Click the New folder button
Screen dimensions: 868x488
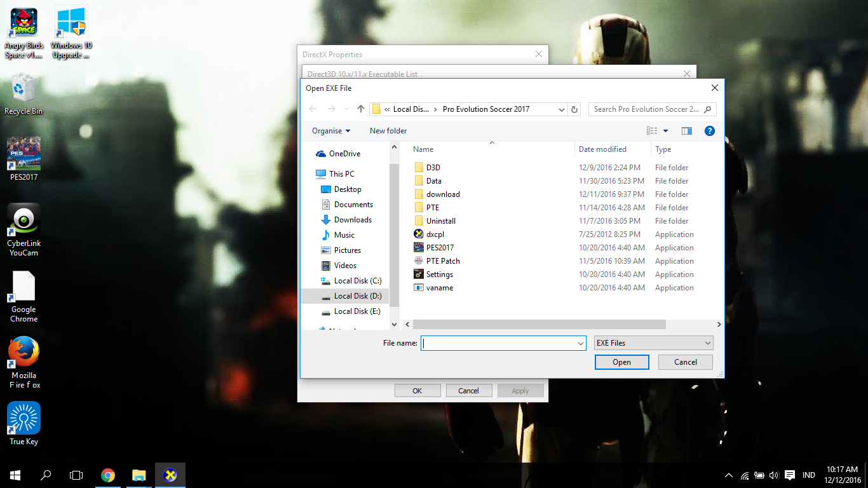click(x=388, y=131)
